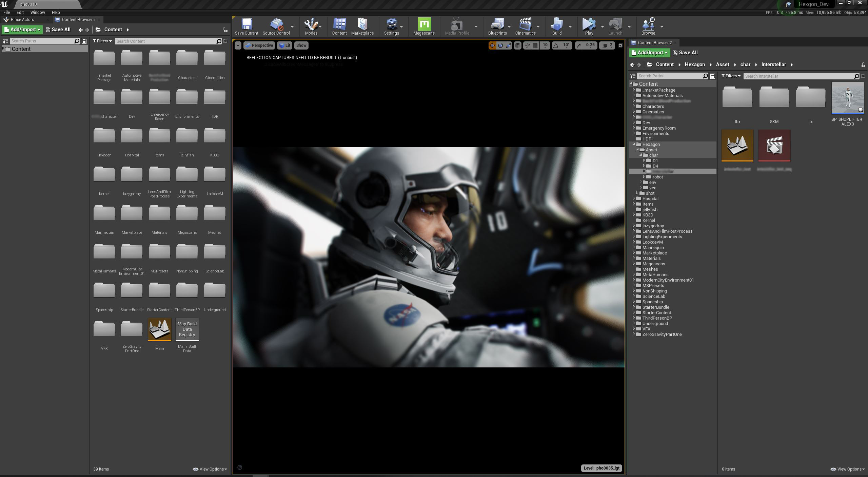Toggle rotation snapping in the viewport
This screenshot has height=477, width=868.
(x=555, y=45)
